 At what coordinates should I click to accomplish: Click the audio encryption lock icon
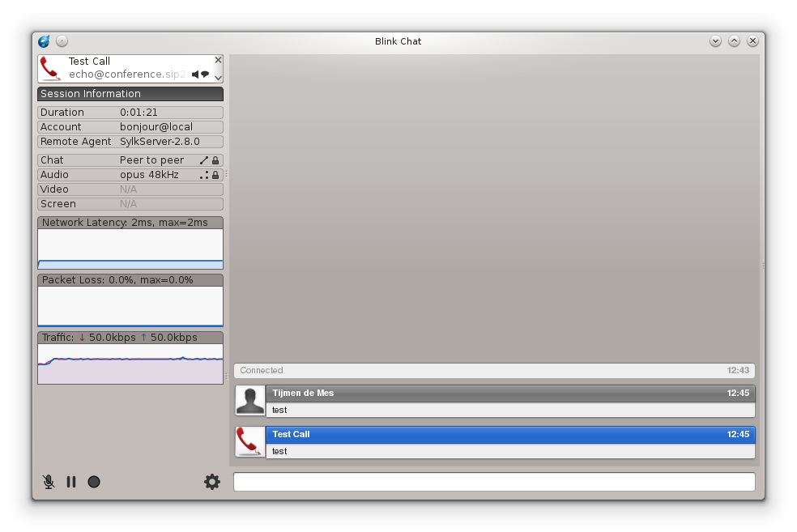click(215, 175)
